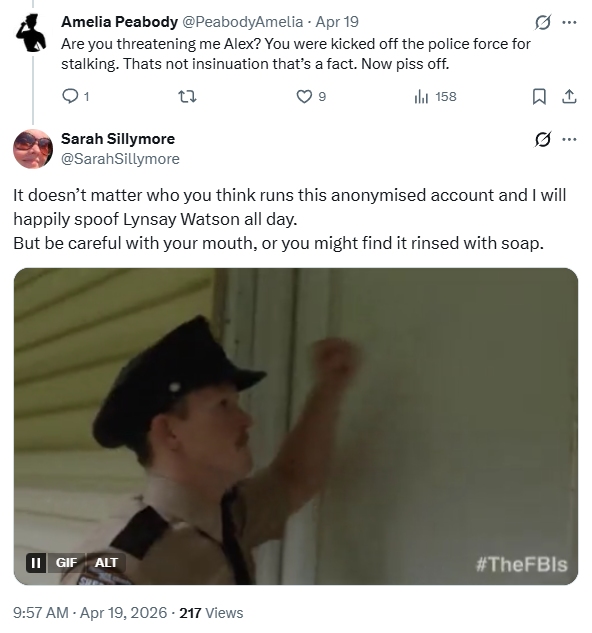This screenshot has width=592, height=633.
Task: Open Sarah Sillymore display name
Action: tap(118, 139)
